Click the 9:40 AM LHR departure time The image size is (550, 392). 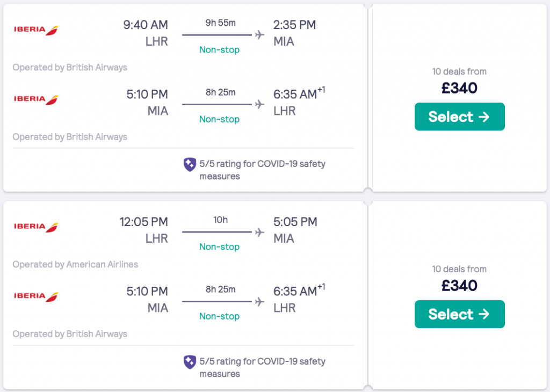146,25
